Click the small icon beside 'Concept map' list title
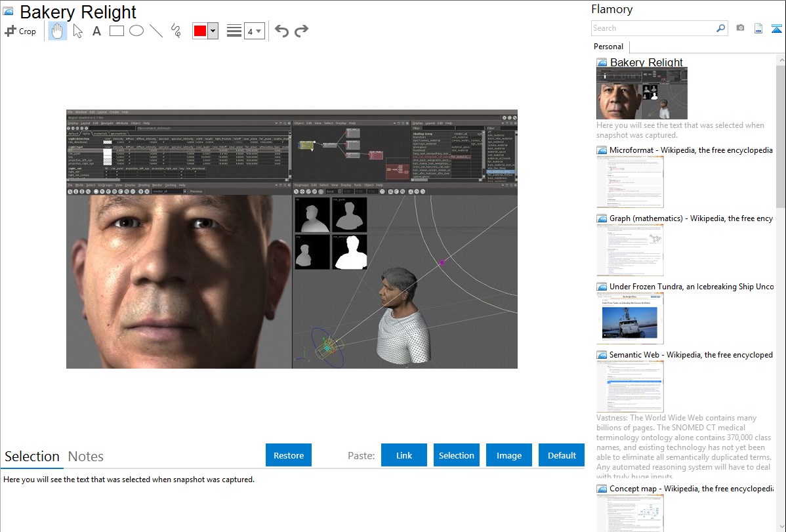786x532 pixels. point(602,489)
